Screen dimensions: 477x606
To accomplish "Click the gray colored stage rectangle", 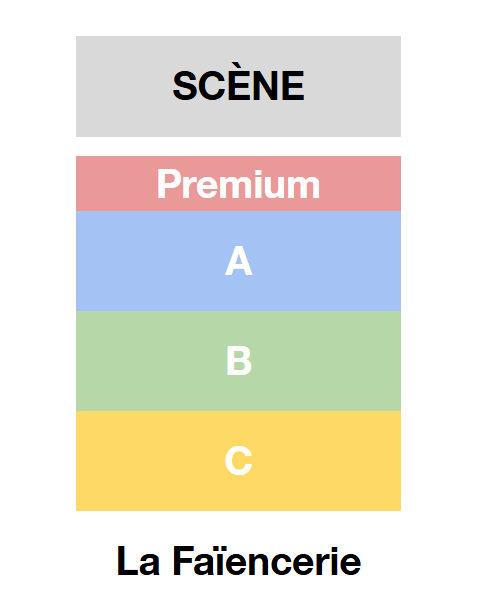I will [x=238, y=87].
